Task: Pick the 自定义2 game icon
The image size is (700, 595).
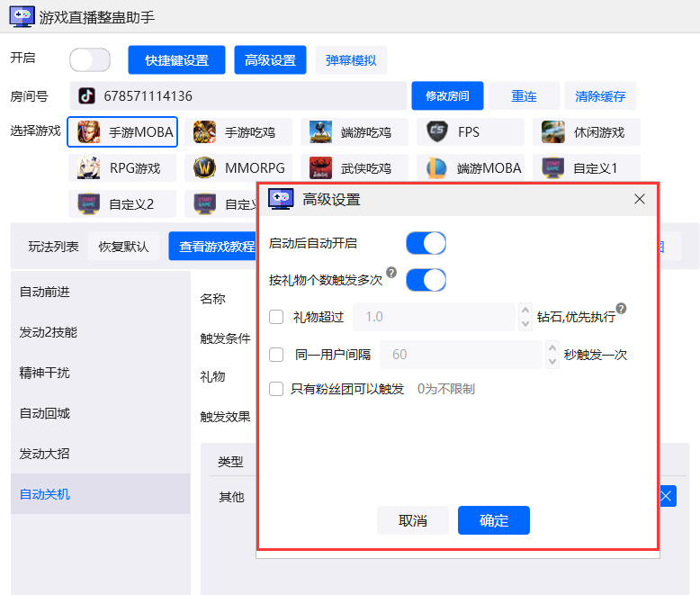Action: coord(88,204)
